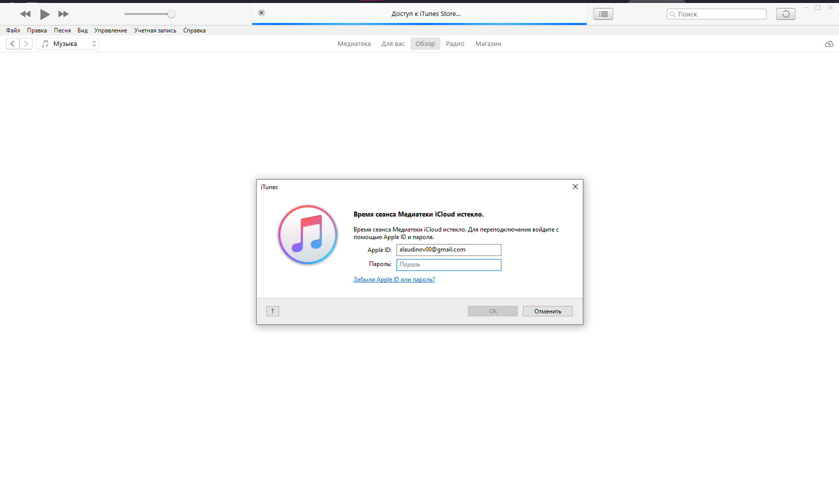Screen dimensions: 839x504
Task: Click the OK button in dialog
Action: click(493, 311)
